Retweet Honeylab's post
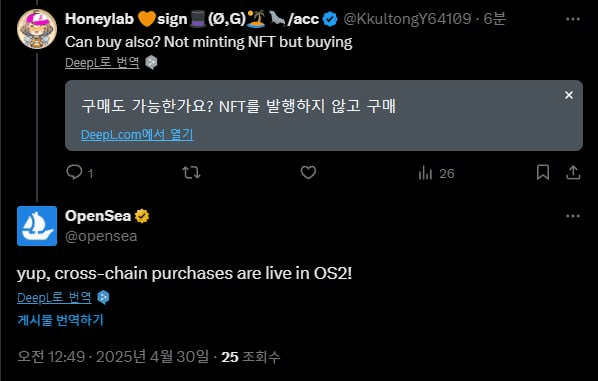 [191, 173]
